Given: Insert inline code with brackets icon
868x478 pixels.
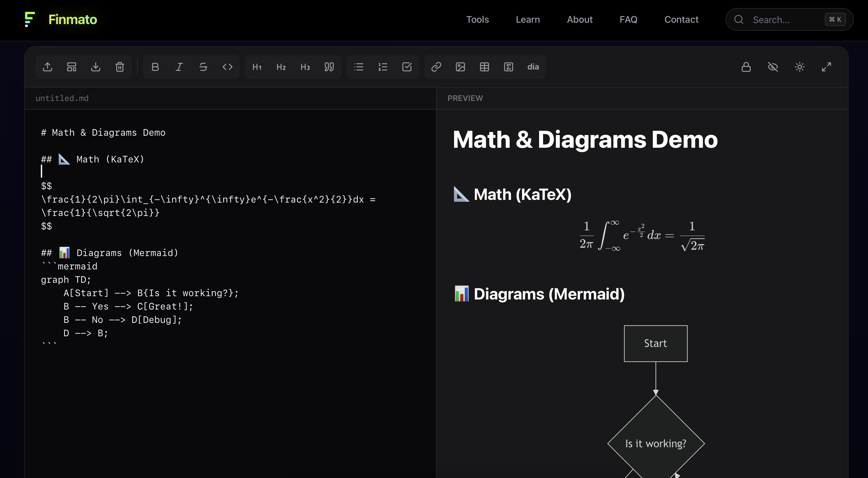Looking at the screenshot, I should tap(228, 67).
